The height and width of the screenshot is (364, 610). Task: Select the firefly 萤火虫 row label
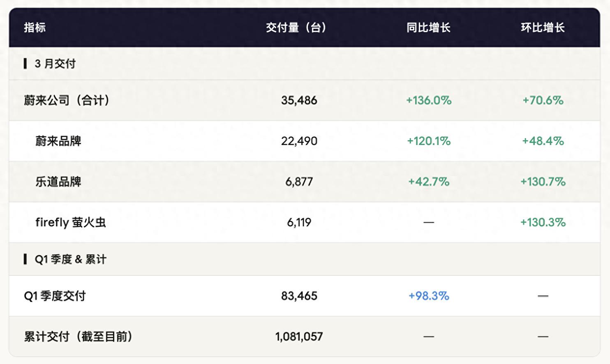tap(71, 222)
